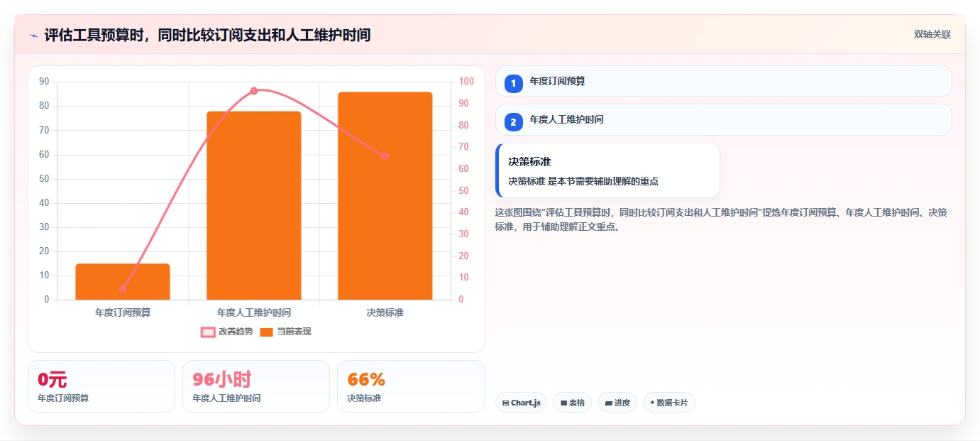This screenshot has width=980, height=441.
Task: Click the Chart.js tag
Action: tap(521, 403)
